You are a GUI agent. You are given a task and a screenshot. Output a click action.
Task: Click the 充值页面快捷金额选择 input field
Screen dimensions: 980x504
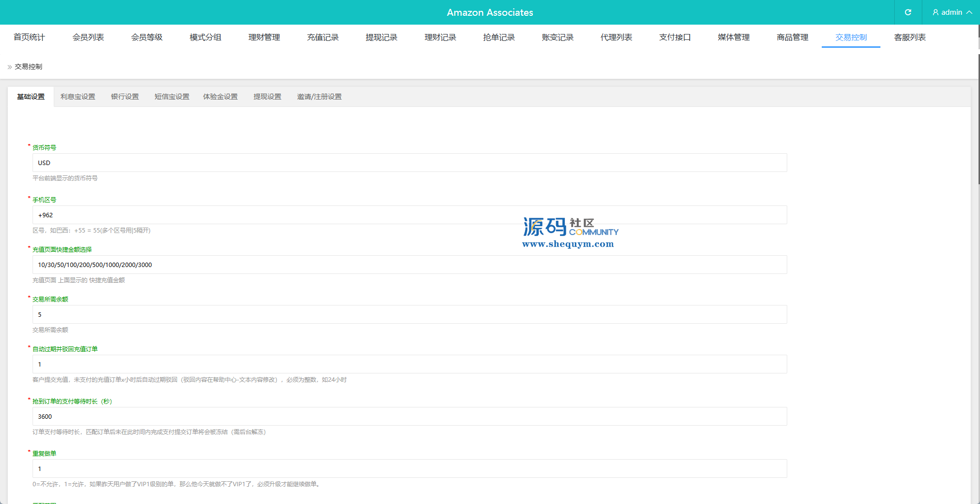pyautogui.click(x=409, y=265)
